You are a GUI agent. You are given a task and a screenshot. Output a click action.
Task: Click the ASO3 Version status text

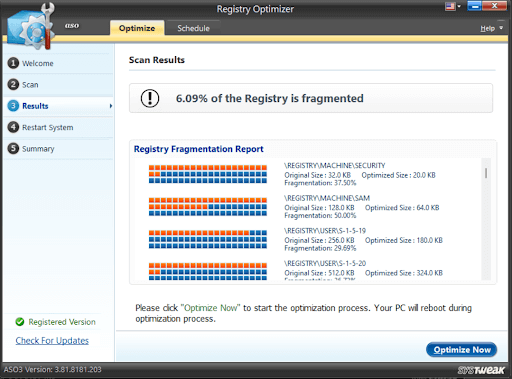click(x=53, y=370)
